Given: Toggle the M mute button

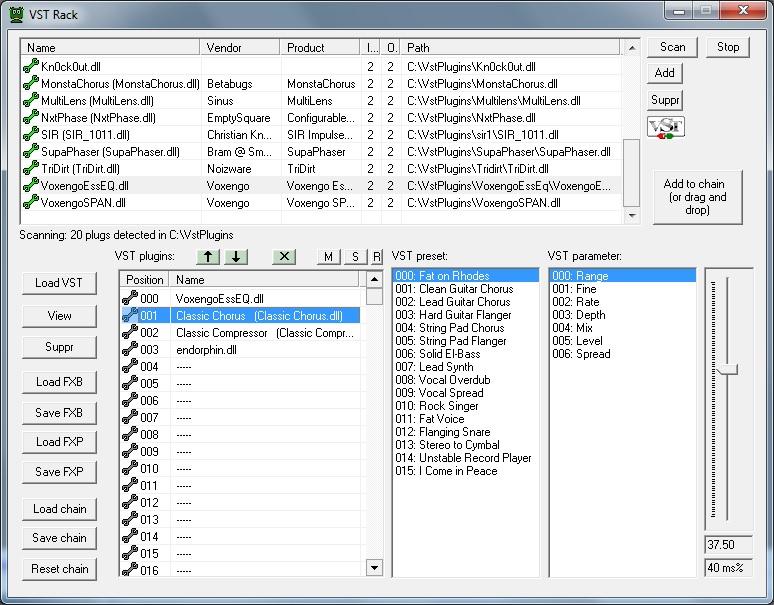Looking at the screenshot, I should [329, 257].
